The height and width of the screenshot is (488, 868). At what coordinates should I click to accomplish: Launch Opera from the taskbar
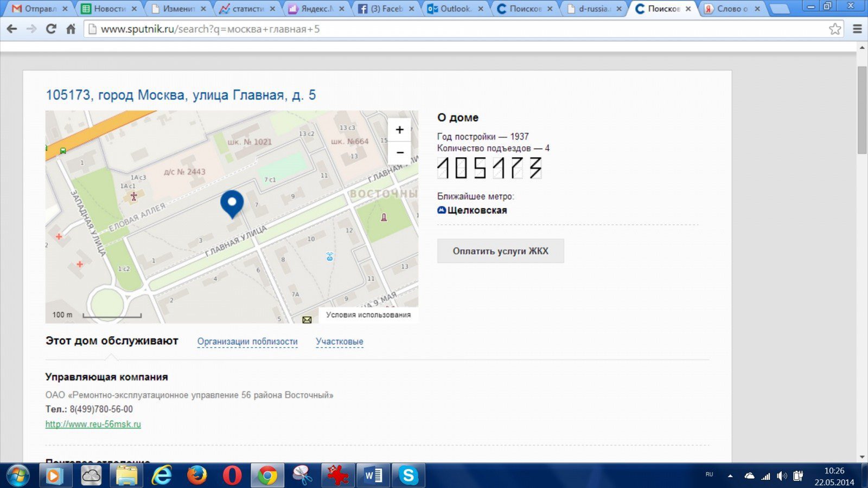point(232,476)
